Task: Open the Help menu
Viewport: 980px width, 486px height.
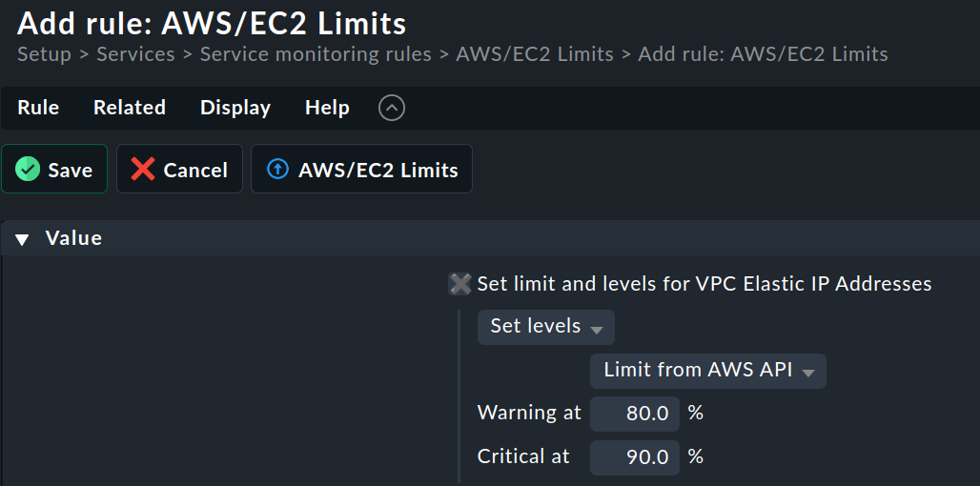Action: pyautogui.click(x=327, y=108)
